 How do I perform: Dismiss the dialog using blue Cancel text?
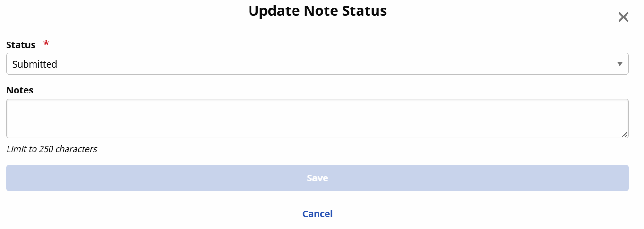coord(317,214)
